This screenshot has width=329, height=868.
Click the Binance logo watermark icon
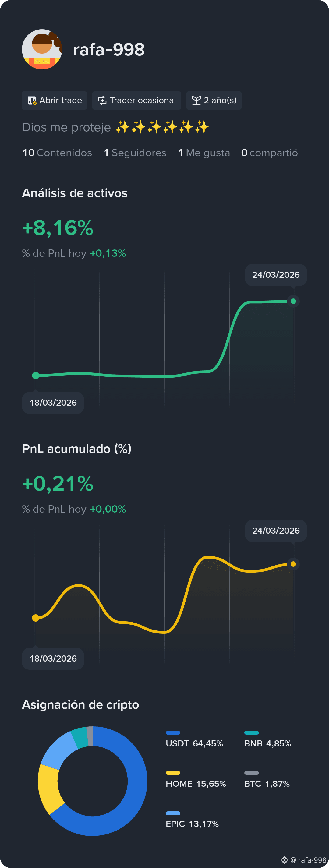tap(284, 860)
